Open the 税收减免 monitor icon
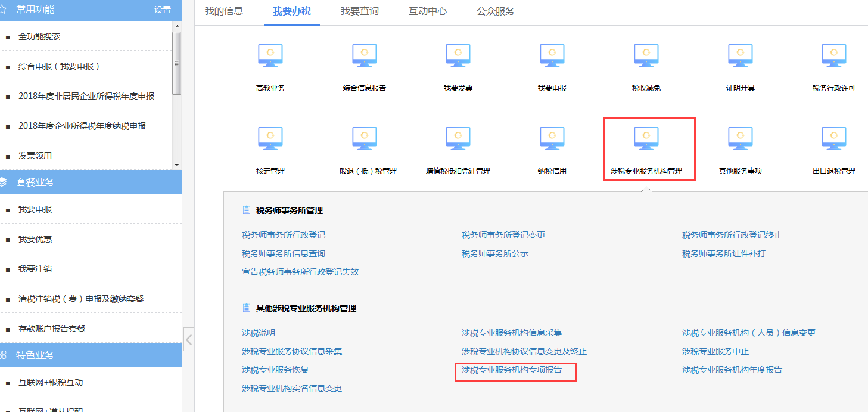Image resolution: width=868 pixels, height=412 pixels. tap(646, 55)
